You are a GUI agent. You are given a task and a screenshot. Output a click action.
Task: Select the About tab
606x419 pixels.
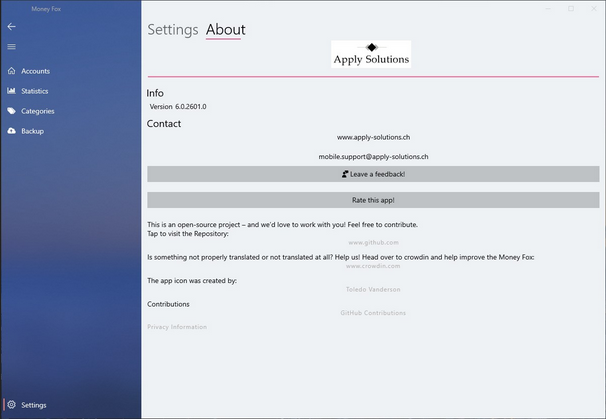[225, 30]
